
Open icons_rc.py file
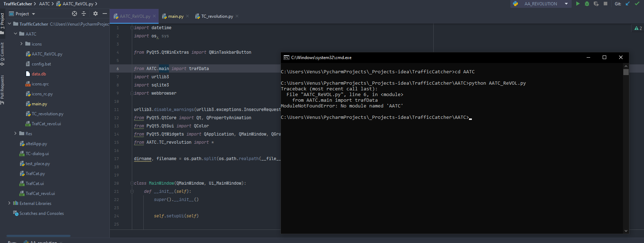42,94
